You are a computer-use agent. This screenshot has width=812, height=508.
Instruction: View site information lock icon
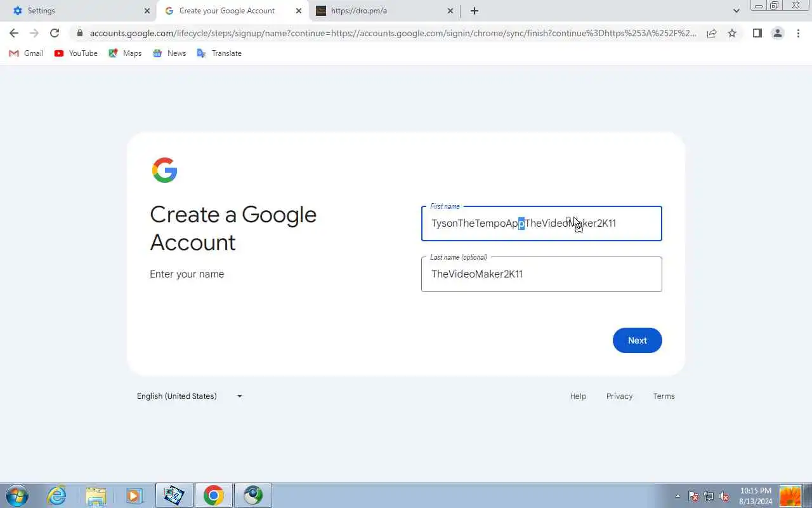pos(80,33)
